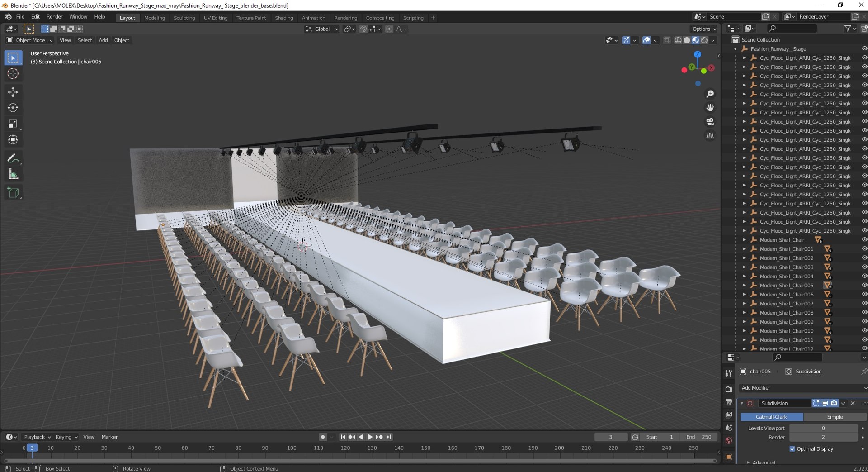Switch to the Shading workspace tab

pyautogui.click(x=284, y=18)
